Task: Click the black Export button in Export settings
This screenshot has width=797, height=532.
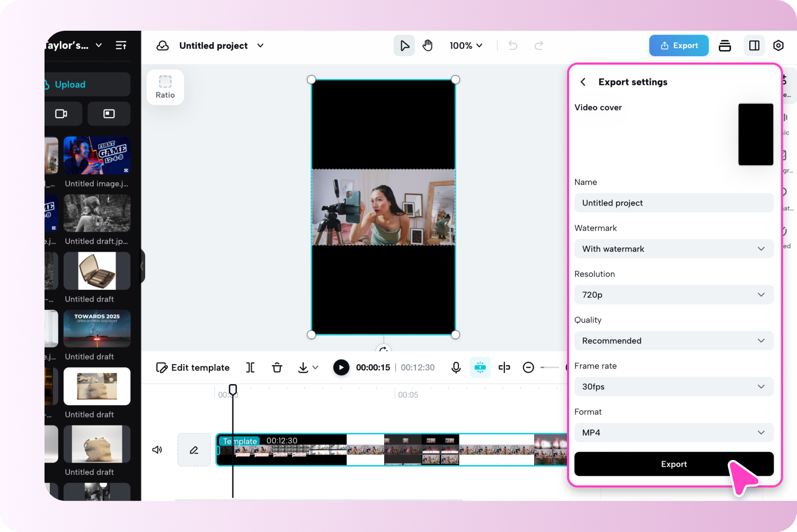Action: (674, 464)
